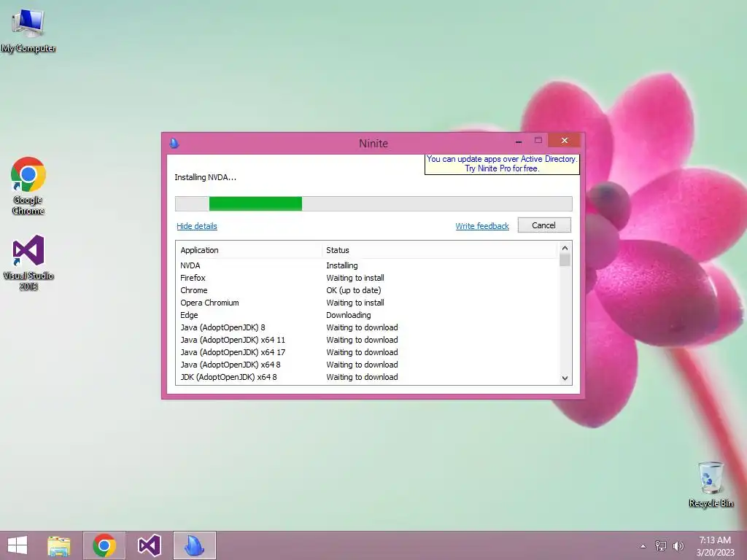Minimize the Ninite window
This screenshot has height=560, width=747.
(519, 141)
